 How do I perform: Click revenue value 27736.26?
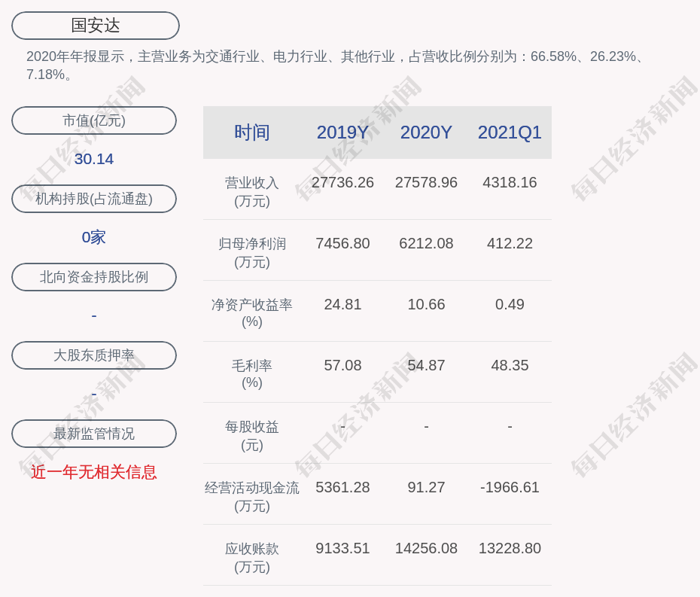[342, 183]
